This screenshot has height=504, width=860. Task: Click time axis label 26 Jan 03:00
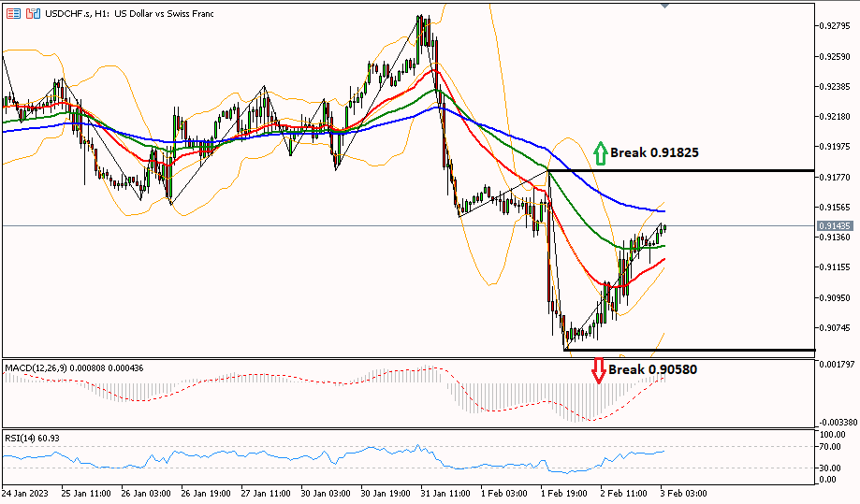(x=145, y=493)
